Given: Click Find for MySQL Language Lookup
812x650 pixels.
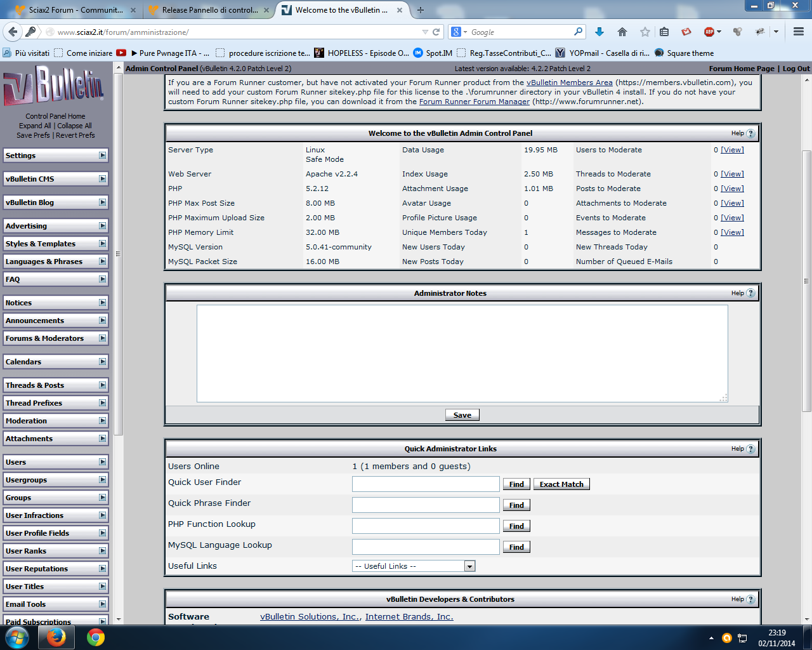Looking at the screenshot, I should 516,547.
